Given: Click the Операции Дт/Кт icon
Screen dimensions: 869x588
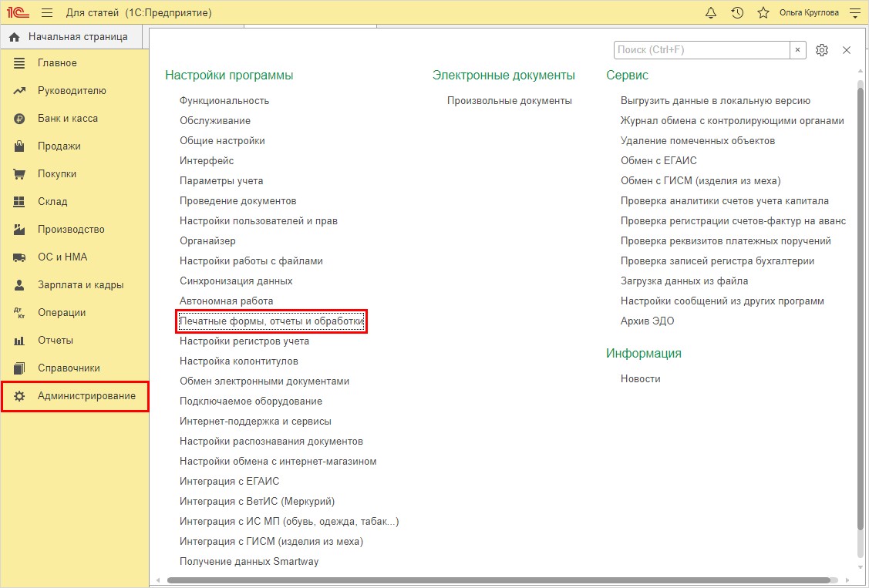Looking at the screenshot, I should pyautogui.click(x=19, y=313).
